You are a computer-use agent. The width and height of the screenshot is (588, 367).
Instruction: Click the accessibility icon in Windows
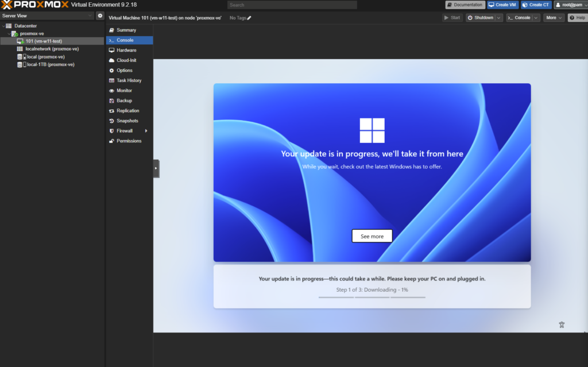tap(562, 325)
